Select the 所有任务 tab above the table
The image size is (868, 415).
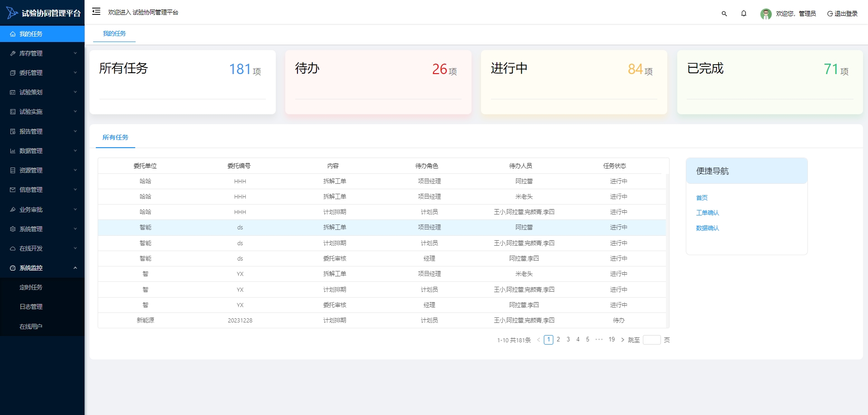coord(115,137)
